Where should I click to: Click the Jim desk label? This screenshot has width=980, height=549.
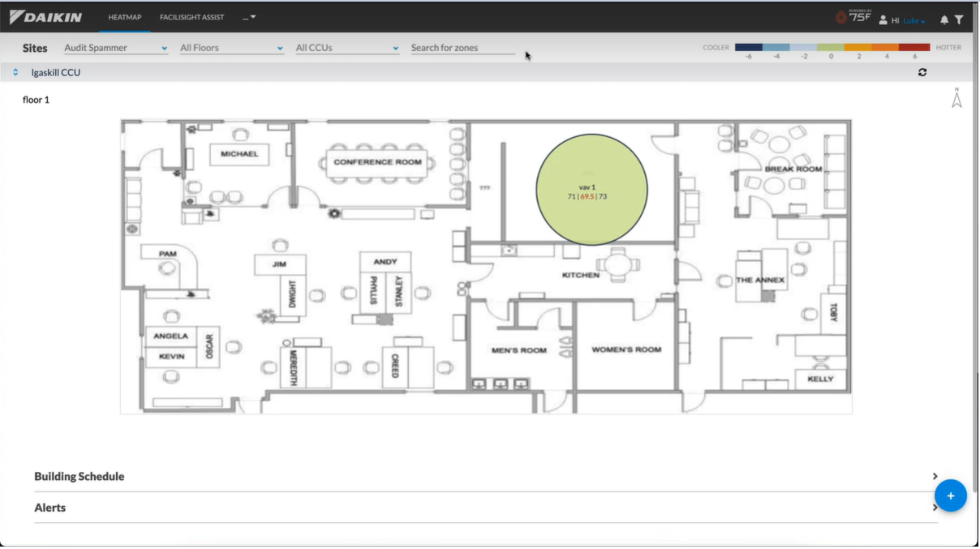tap(280, 264)
